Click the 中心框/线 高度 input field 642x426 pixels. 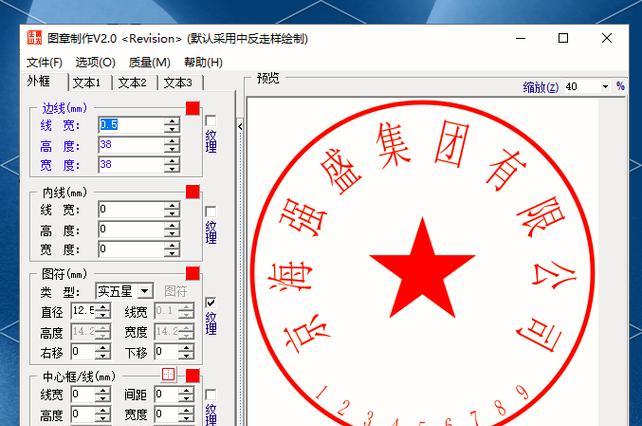click(x=83, y=415)
